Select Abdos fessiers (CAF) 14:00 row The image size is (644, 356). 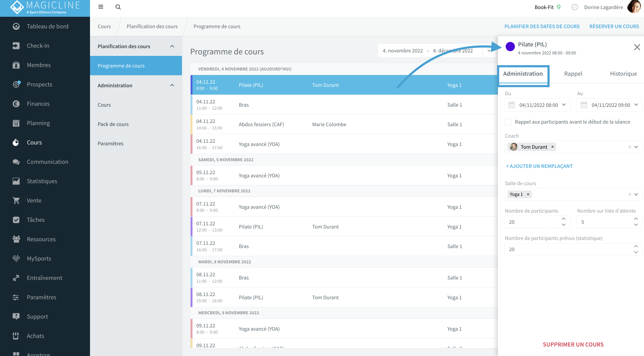pyautogui.click(x=344, y=124)
